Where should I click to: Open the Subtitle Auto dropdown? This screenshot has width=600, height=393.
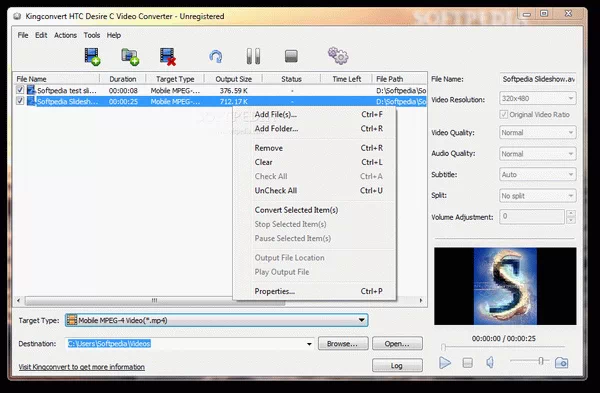[x=537, y=174]
